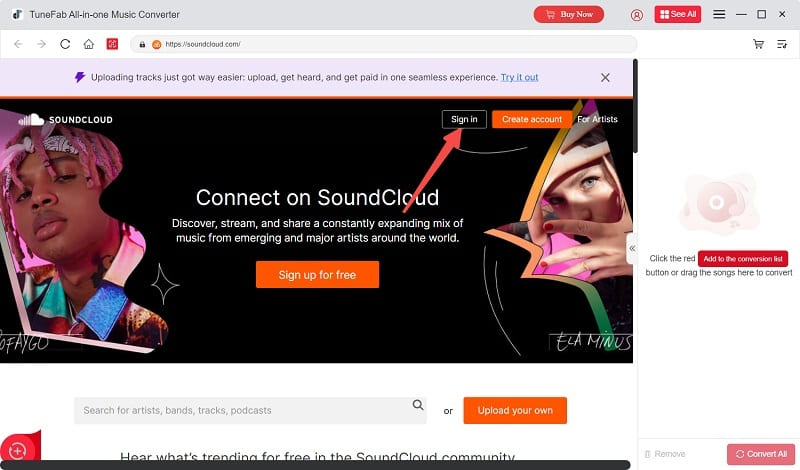Click the page vertical scrollbar

635,106
